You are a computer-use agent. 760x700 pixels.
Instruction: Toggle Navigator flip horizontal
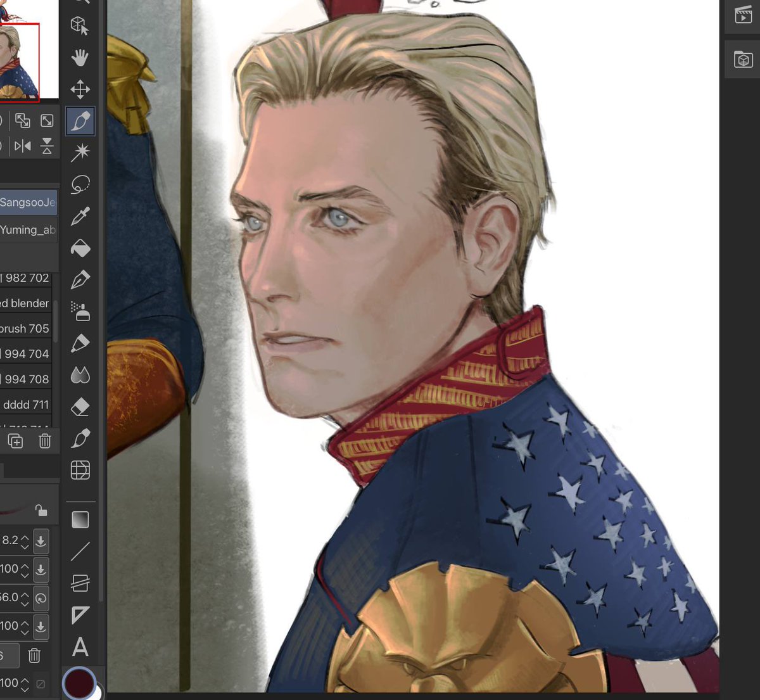click(x=22, y=146)
